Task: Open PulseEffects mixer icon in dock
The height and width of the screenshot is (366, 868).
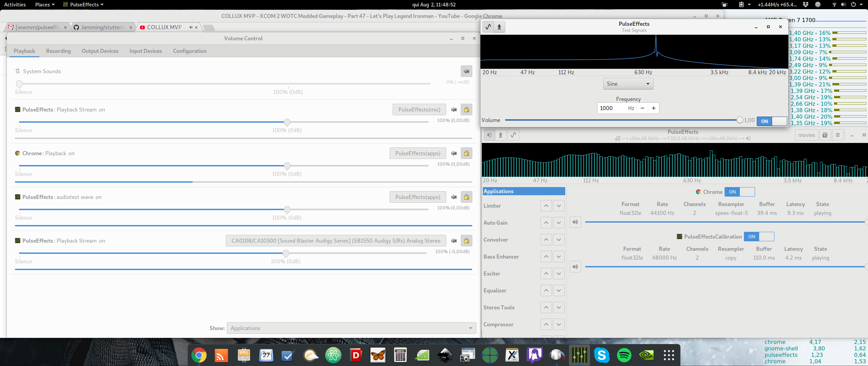Action: (579, 355)
